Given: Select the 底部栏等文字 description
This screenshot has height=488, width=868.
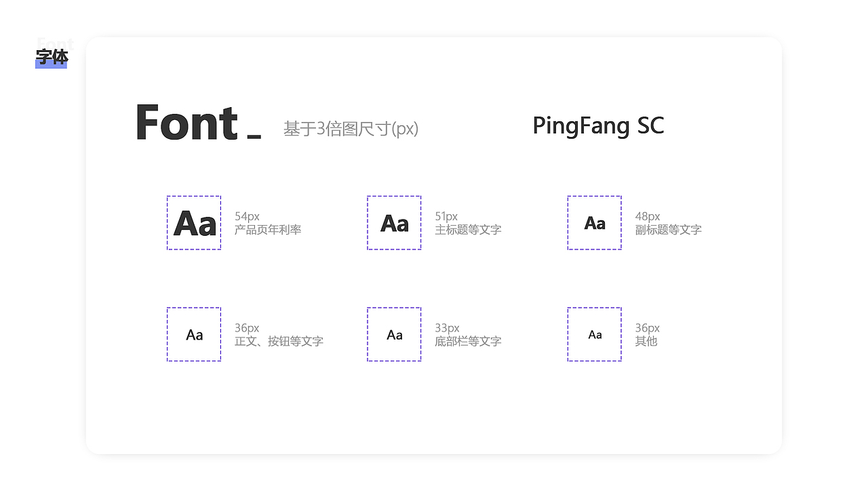Looking at the screenshot, I should tap(468, 341).
